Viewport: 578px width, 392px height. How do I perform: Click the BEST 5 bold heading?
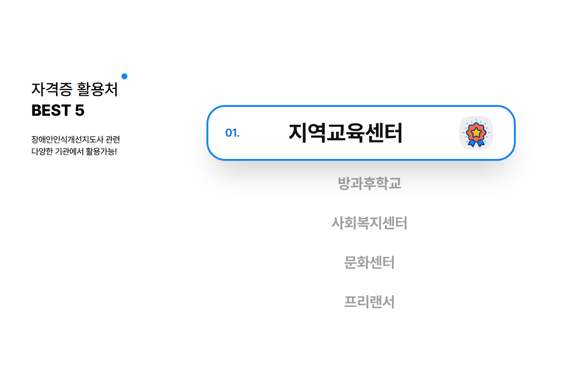(x=58, y=110)
